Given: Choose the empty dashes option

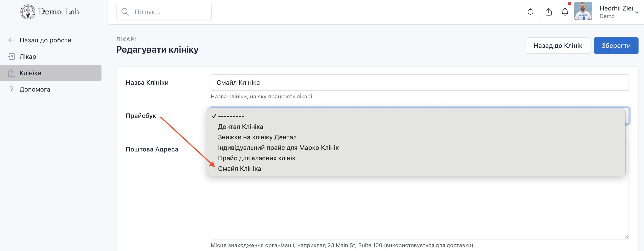Looking at the screenshot, I should pos(231,116).
